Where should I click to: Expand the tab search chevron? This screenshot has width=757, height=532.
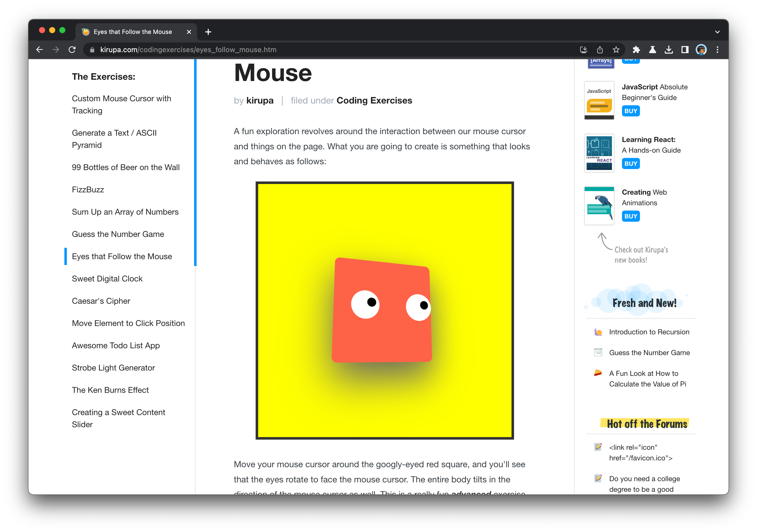tap(717, 32)
